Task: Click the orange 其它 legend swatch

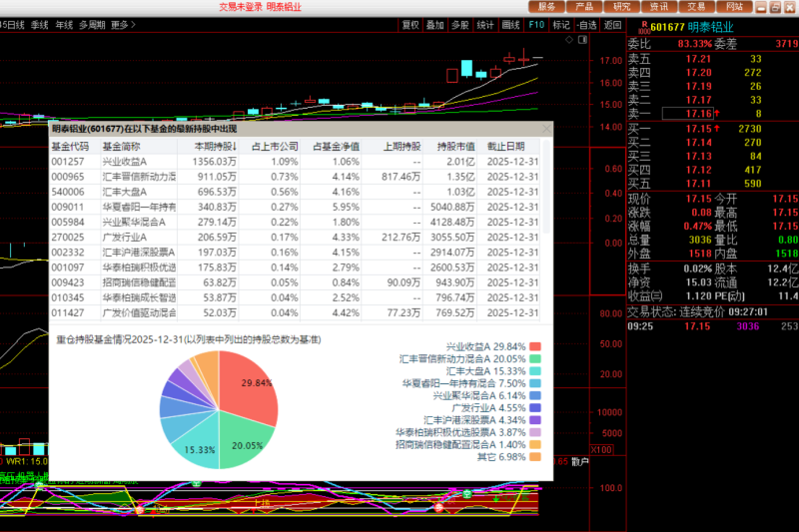Action: (535, 457)
